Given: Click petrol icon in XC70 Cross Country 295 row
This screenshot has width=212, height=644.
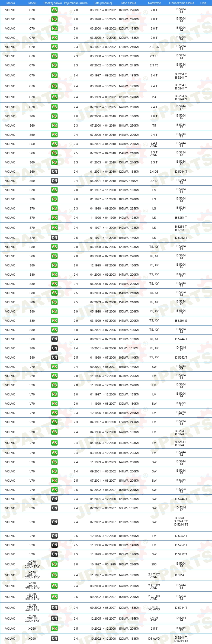Looking at the screenshot, I should [x=54, y=564].
